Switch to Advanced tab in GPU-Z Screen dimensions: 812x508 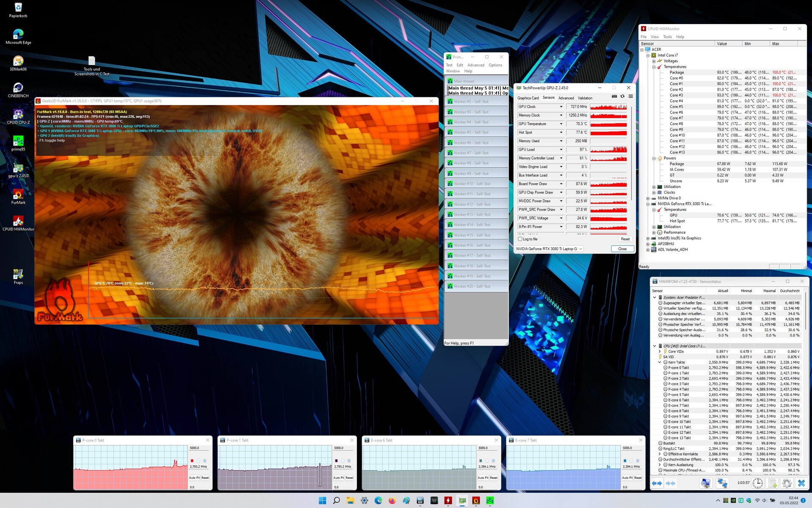tap(566, 98)
